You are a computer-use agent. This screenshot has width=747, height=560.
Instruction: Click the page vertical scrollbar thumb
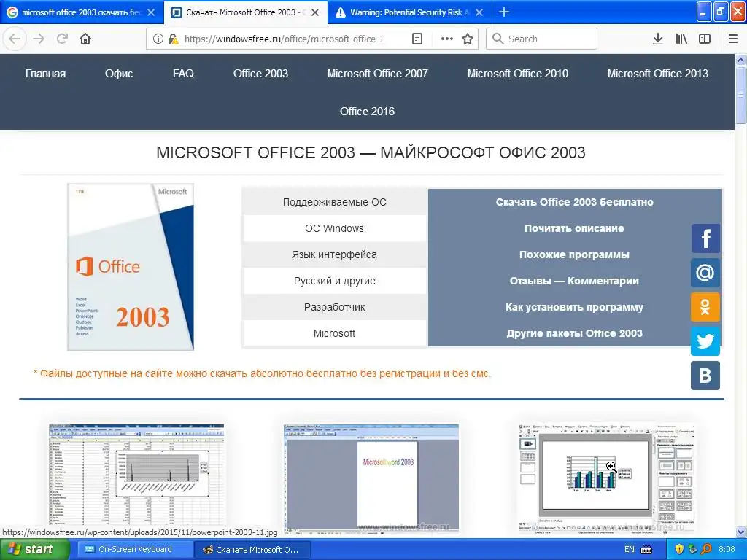pyautogui.click(x=741, y=96)
